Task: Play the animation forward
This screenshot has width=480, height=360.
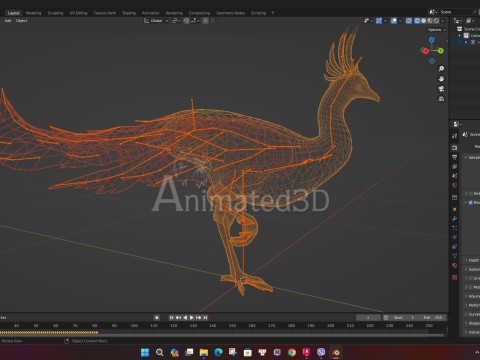Action: (192, 318)
